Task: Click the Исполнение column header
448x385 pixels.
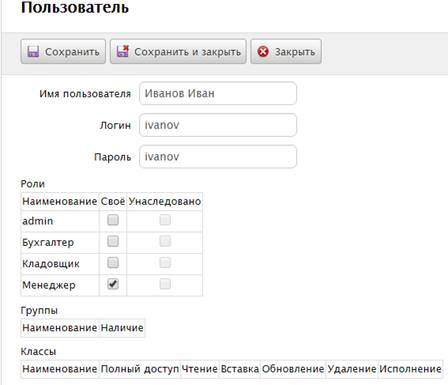Action: pyautogui.click(x=411, y=369)
